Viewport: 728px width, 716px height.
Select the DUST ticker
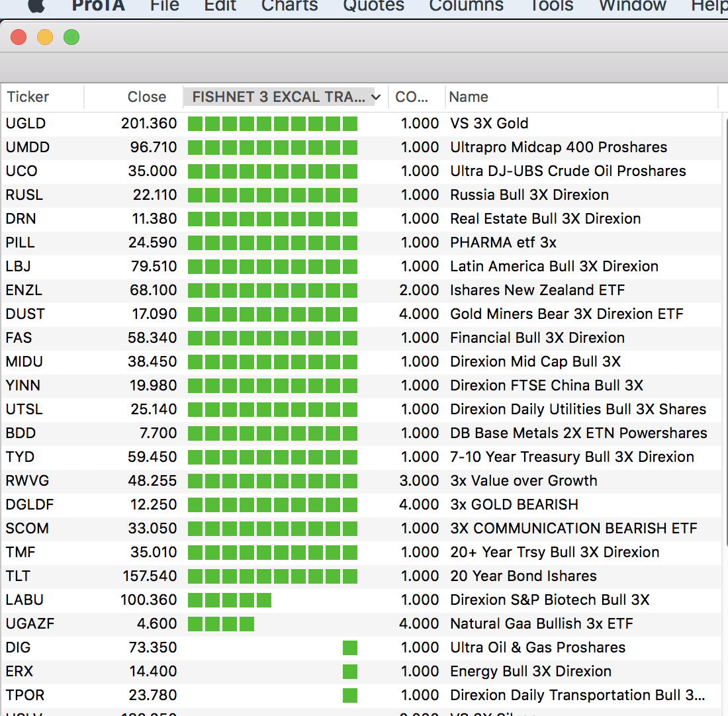point(25,314)
